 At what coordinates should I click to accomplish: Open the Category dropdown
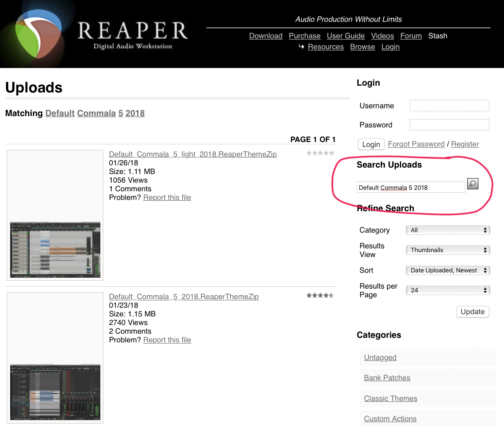[448, 230]
